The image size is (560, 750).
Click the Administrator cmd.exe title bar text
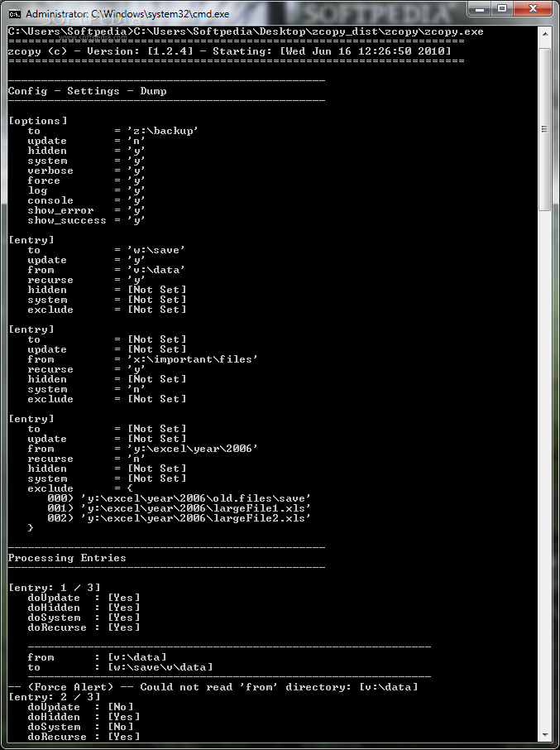(127, 13)
